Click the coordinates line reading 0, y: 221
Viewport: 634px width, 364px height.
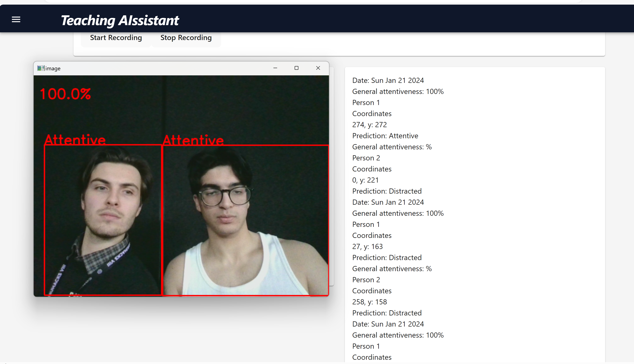pos(365,180)
